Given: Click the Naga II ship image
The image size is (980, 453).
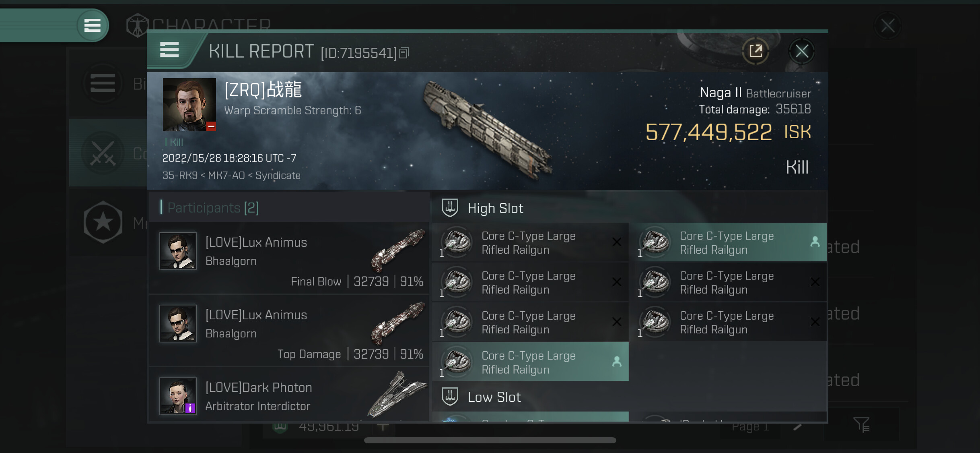Looking at the screenshot, I should click(487, 128).
